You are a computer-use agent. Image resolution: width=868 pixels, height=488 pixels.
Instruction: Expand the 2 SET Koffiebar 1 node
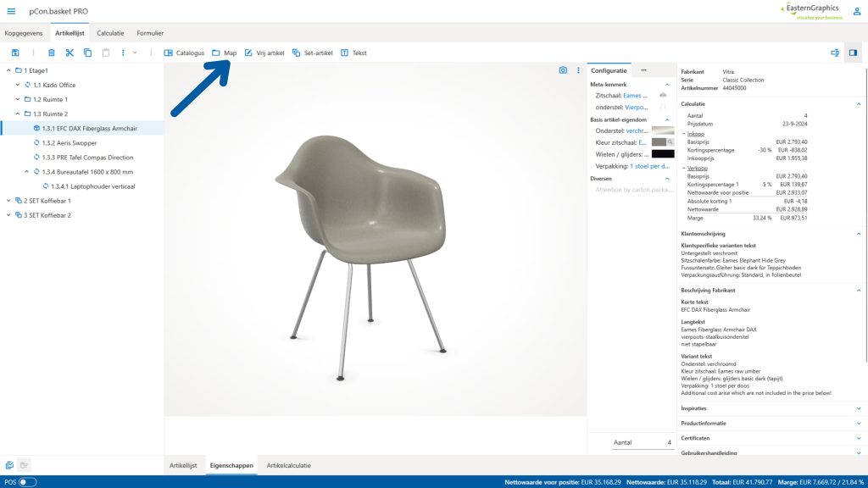[x=8, y=200]
